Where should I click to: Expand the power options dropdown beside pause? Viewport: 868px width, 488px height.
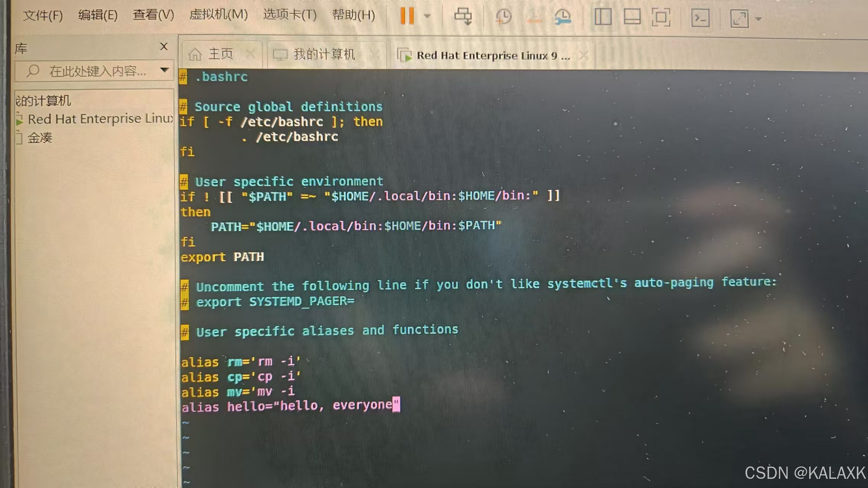tap(427, 16)
